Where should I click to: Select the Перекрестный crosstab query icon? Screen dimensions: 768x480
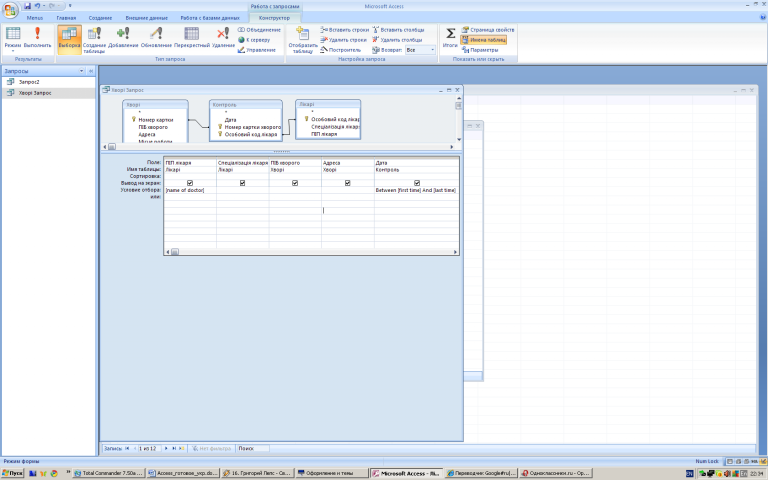pyautogui.click(x=191, y=37)
